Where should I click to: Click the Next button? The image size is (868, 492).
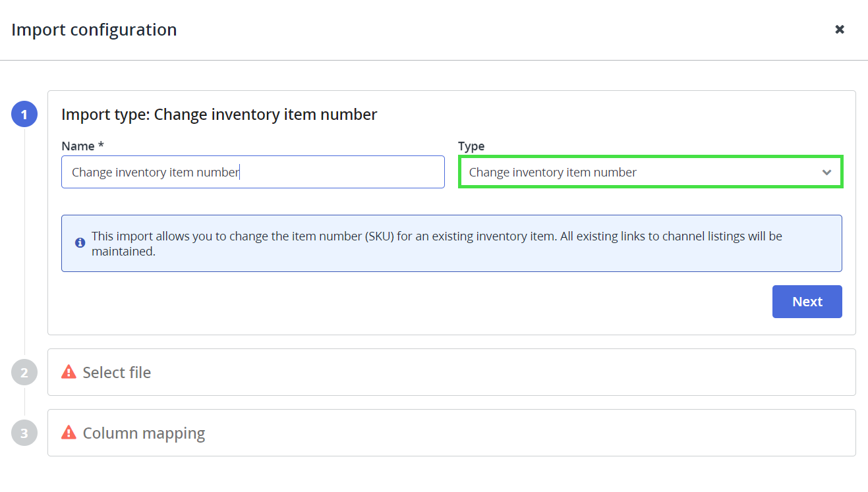pos(807,302)
